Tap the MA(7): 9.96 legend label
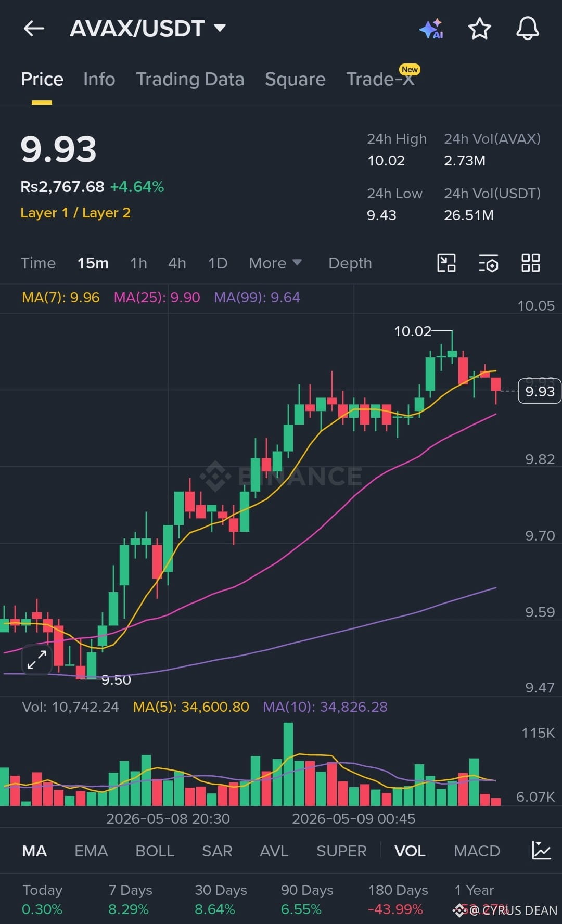This screenshot has width=562, height=924. coord(60,298)
